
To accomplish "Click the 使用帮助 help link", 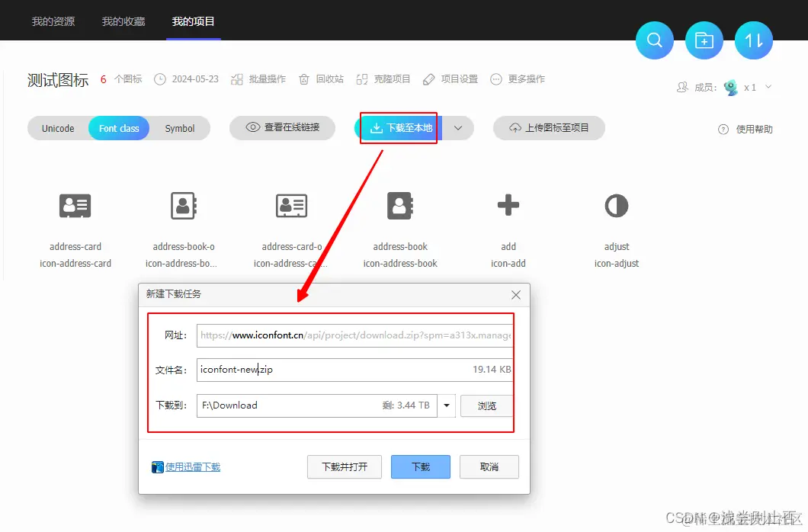I will pos(745,130).
